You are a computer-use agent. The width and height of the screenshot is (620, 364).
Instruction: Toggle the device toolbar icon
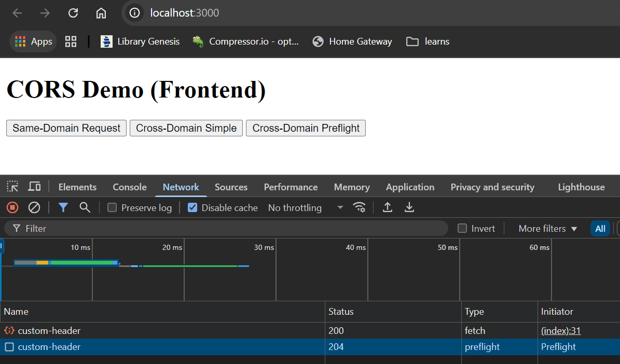click(35, 187)
